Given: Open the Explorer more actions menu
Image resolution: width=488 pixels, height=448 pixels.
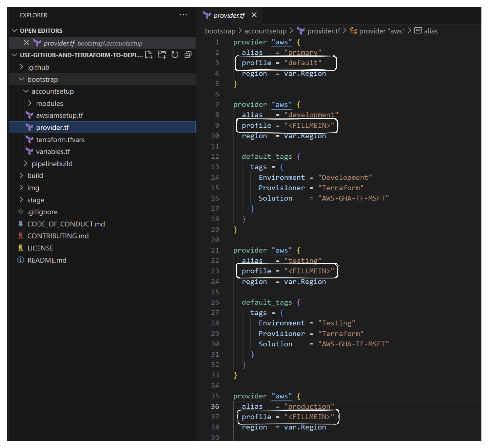Looking at the screenshot, I should tap(183, 15).
